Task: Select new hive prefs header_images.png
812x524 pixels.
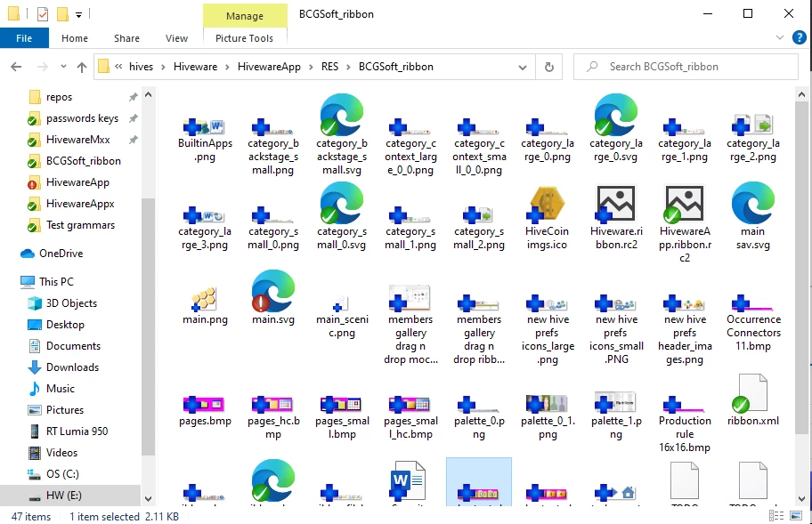Action: pos(685,330)
